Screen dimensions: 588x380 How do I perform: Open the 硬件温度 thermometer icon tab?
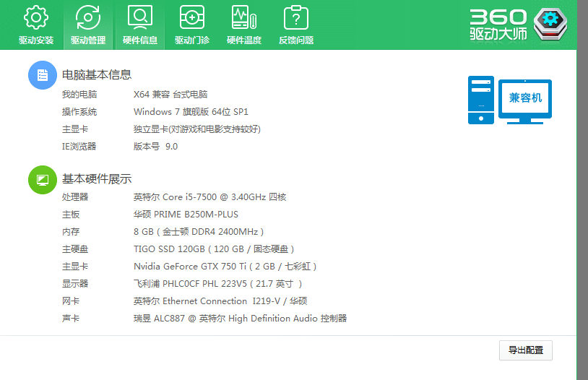244,25
